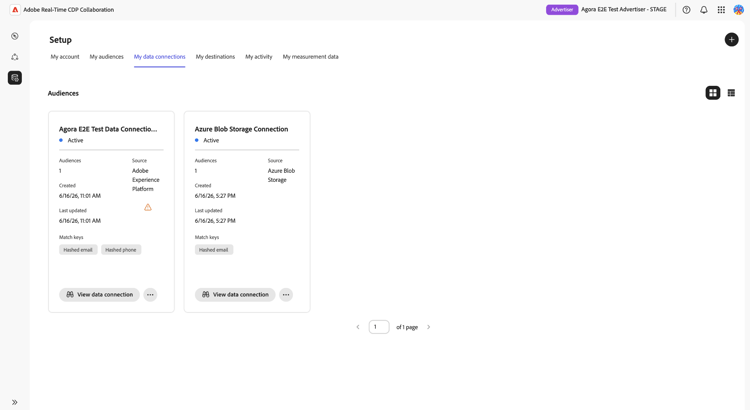
Task: Click Adobe Experience Platform source text
Action: tap(146, 180)
